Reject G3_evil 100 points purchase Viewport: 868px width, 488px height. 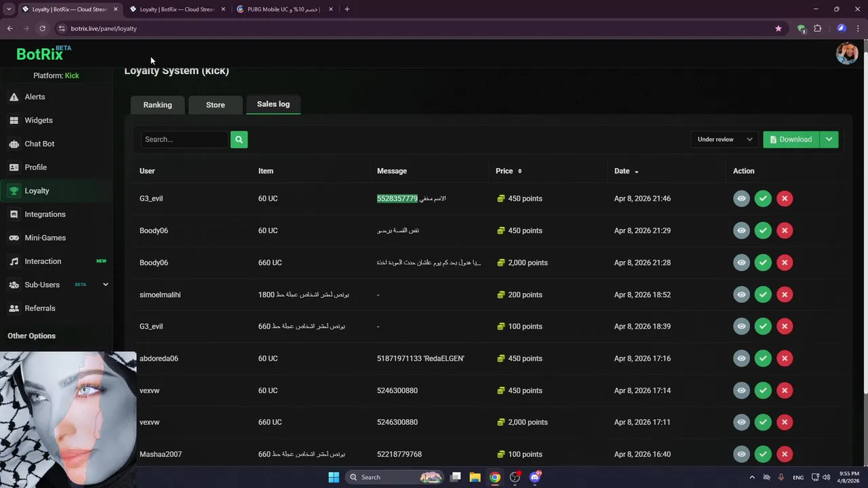click(x=785, y=326)
